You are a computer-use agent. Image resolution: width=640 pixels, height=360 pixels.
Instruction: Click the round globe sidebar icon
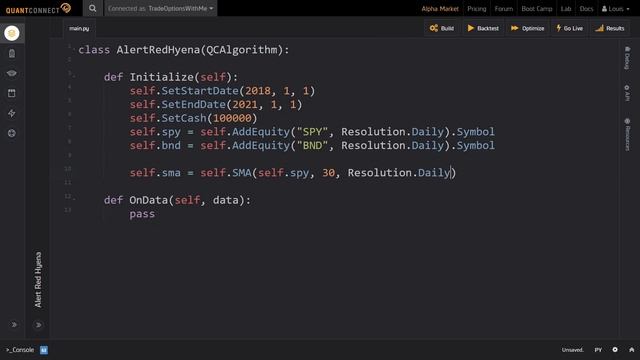coord(12,133)
